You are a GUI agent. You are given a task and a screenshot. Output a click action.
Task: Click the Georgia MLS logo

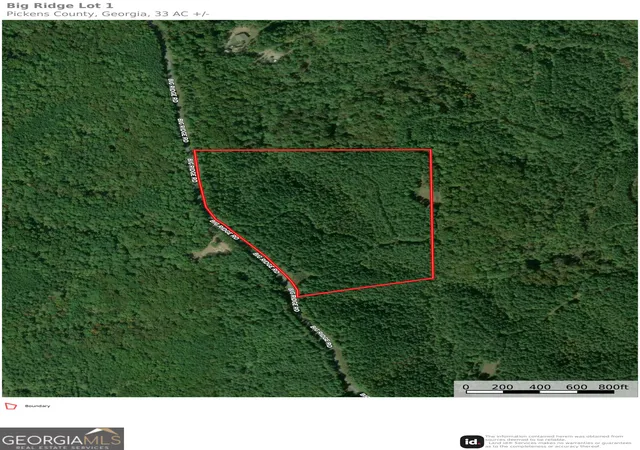click(62, 439)
